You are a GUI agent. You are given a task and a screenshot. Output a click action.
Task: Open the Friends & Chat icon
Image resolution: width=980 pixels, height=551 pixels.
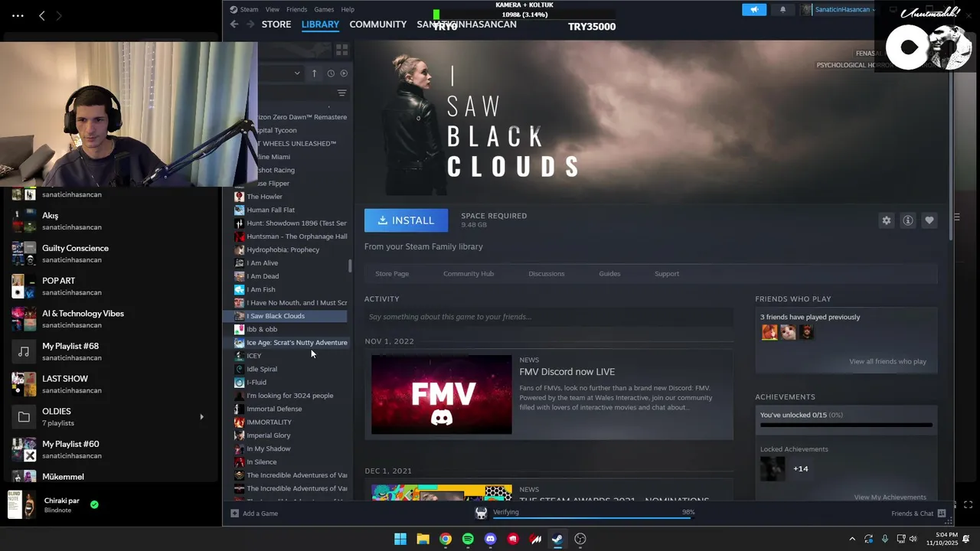[942, 514]
